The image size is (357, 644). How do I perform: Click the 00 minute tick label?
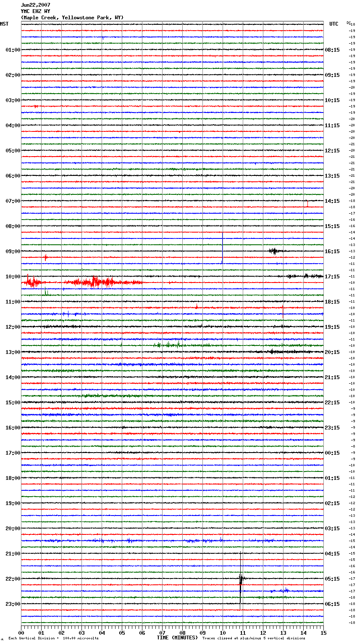pyautogui.click(x=21, y=633)
